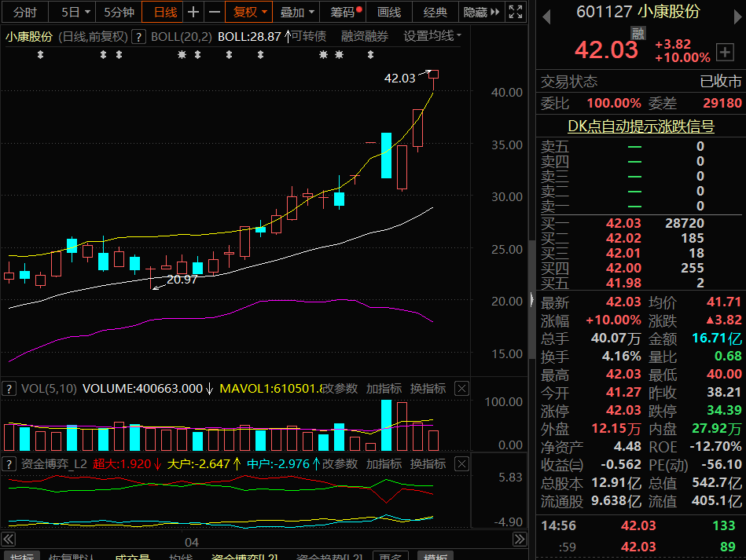
Task: Open help for the VOL indicator
Action: 9,389
